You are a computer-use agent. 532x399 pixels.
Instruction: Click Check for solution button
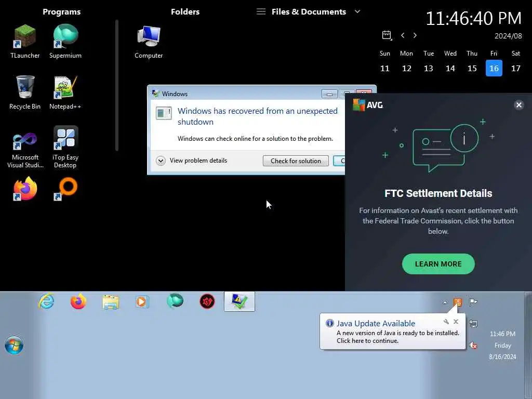point(296,161)
